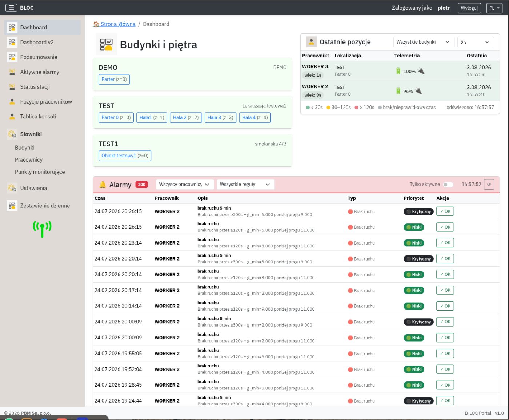Click the wiek: 1s badge for WORKER 3
509x420 pixels.
point(313,75)
